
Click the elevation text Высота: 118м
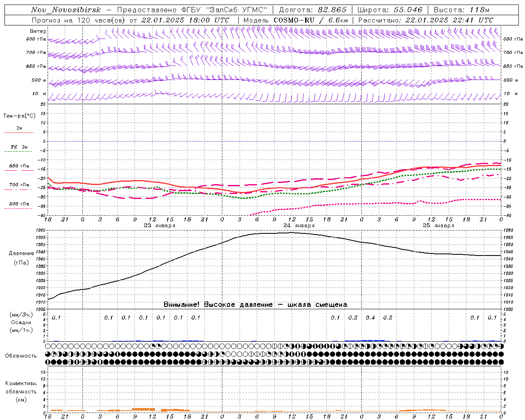point(462,10)
